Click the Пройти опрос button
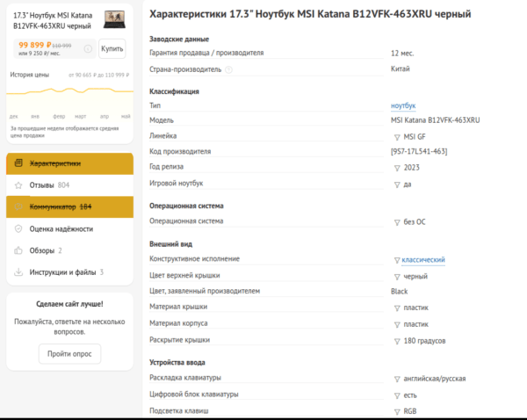The image size is (527, 420). click(69, 354)
